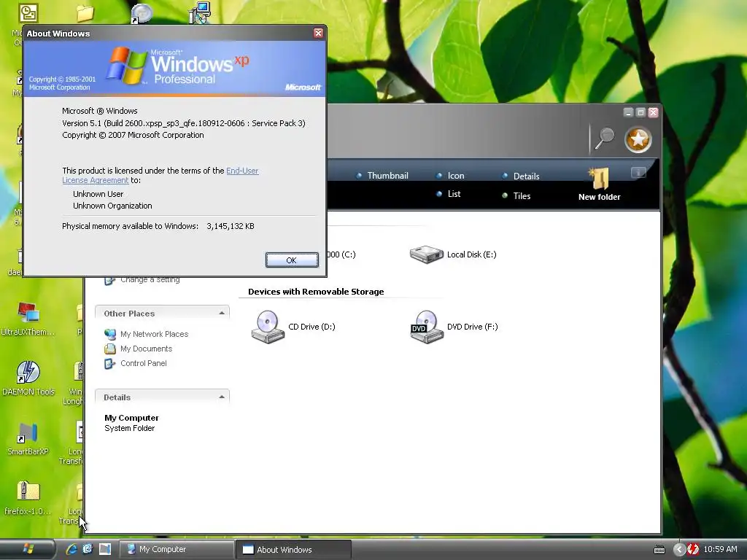
Task: Click 'System Folder' text in Details
Action: click(130, 428)
